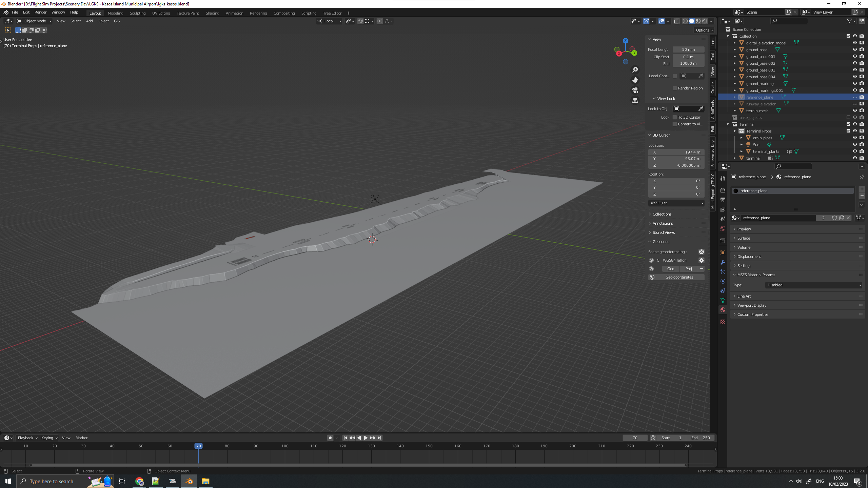Open the Object Mode dropdown
This screenshot has height=488, width=868.
[35, 21]
